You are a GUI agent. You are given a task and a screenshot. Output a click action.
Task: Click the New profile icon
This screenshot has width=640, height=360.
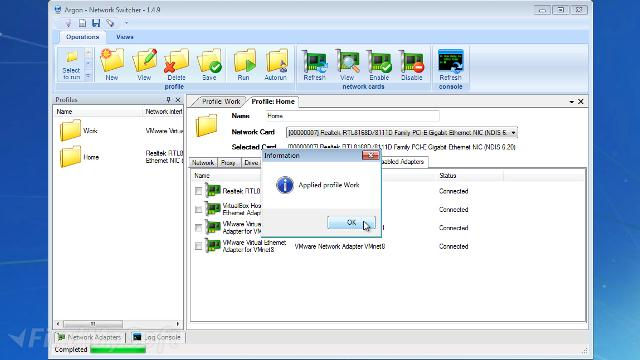point(112,64)
